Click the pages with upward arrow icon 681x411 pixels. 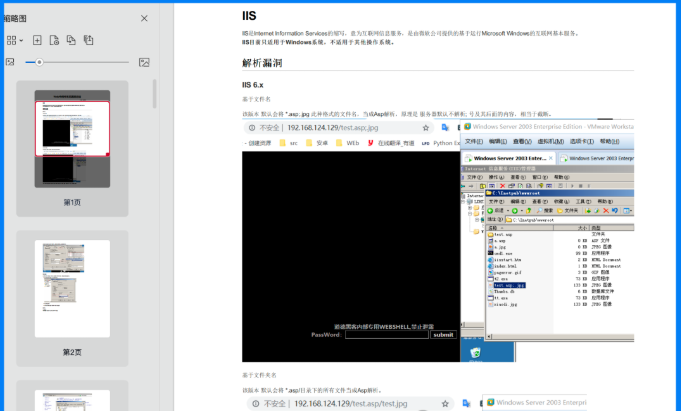[x=89, y=40]
